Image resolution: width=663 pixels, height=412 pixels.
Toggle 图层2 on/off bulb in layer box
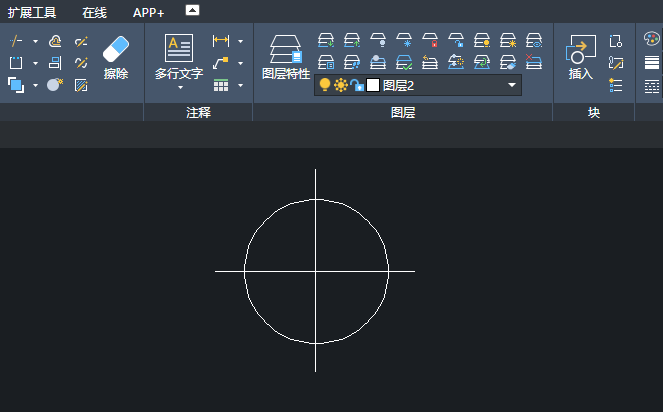[x=325, y=85]
